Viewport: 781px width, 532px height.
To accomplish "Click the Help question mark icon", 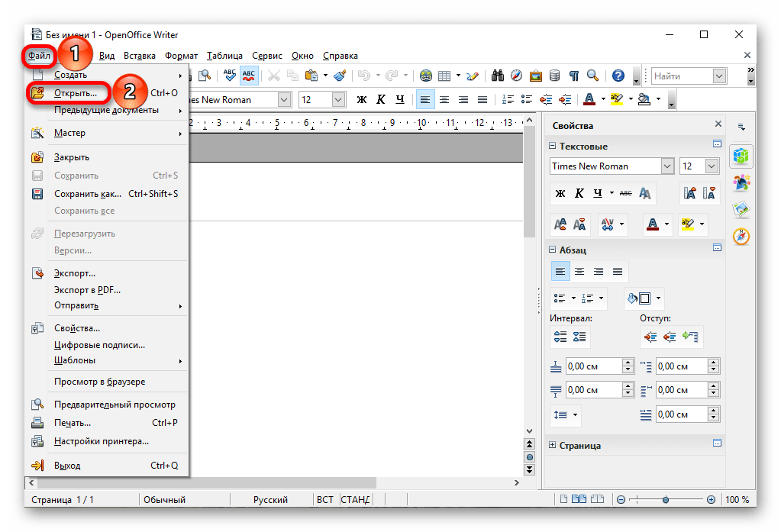I will pyautogui.click(x=618, y=76).
